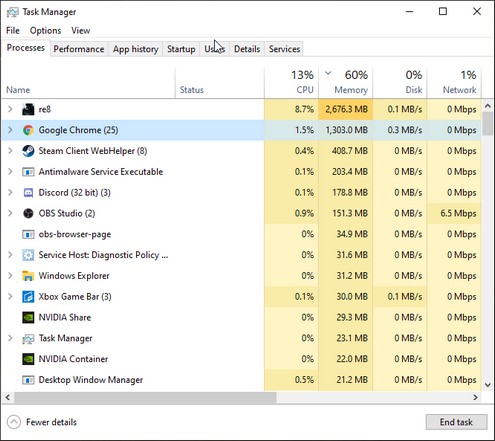Select the NVIDIA Share process name

[65, 317]
